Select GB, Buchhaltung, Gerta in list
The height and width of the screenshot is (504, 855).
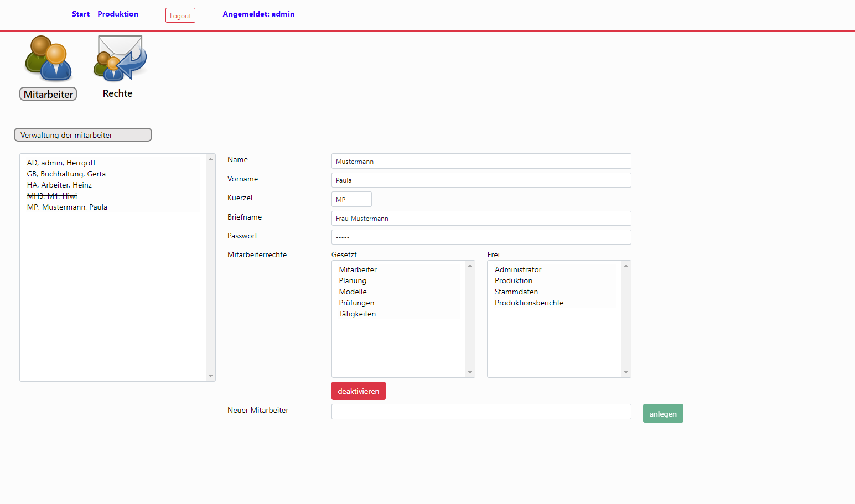(x=66, y=174)
